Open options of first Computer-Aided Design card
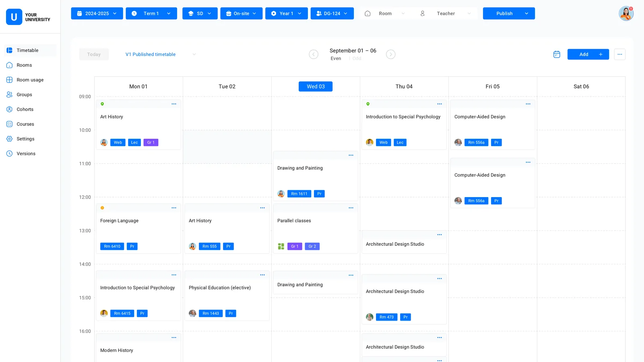This screenshot has width=644, height=362. click(528, 104)
